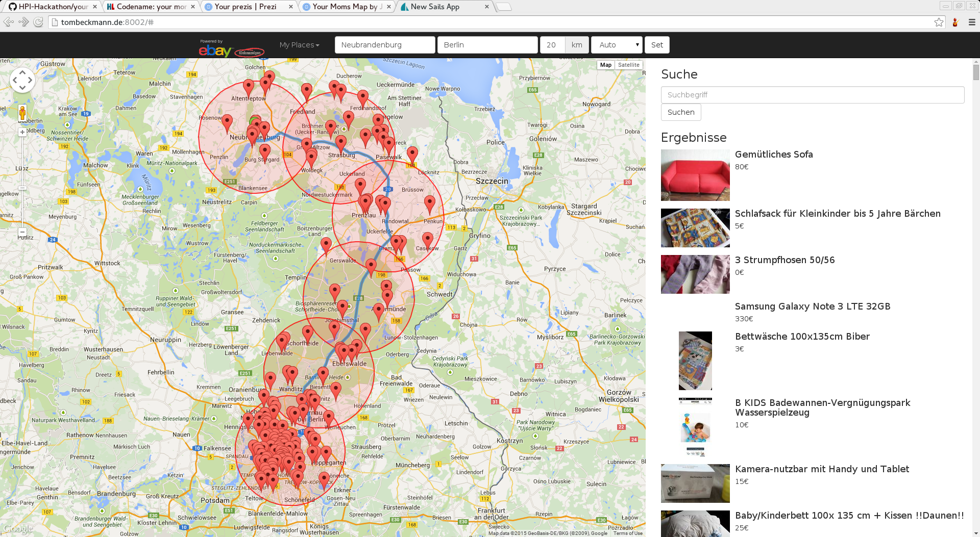Click the results panel scrollbar
The image size is (980, 537).
click(976, 71)
